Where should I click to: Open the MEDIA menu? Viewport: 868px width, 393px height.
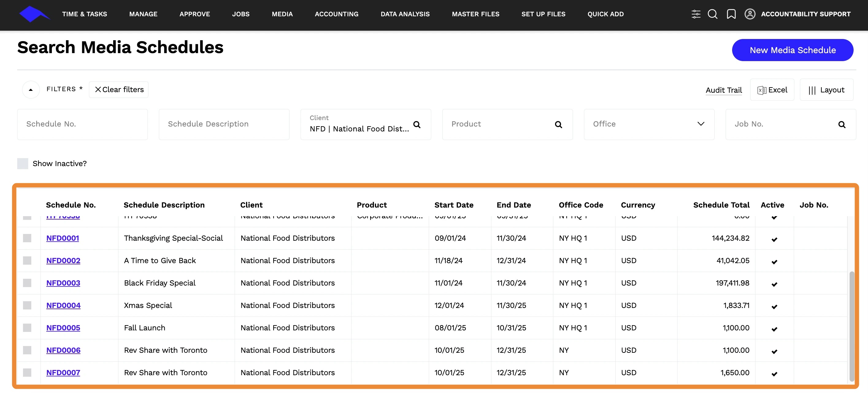tap(282, 14)
